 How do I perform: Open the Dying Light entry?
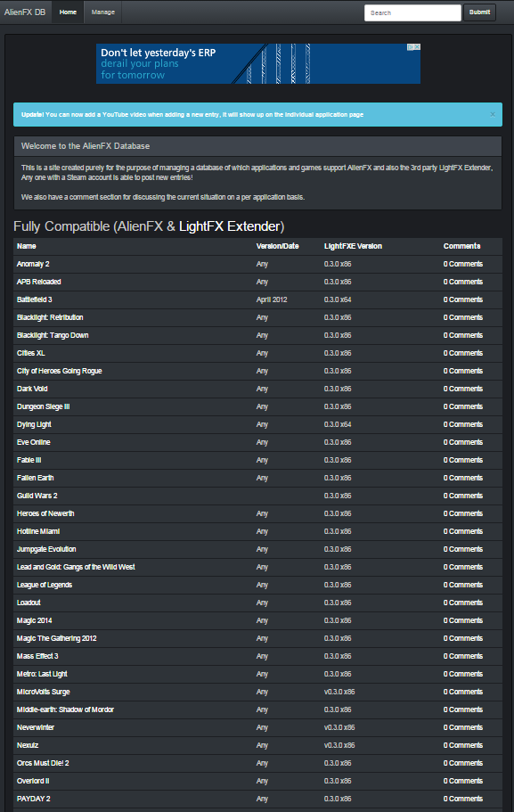coord(34,424)
